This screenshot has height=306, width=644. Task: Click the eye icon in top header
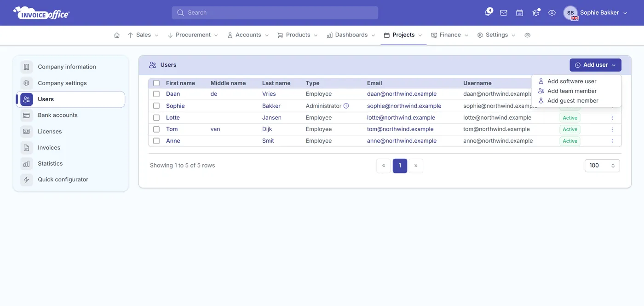pos(552,13)
